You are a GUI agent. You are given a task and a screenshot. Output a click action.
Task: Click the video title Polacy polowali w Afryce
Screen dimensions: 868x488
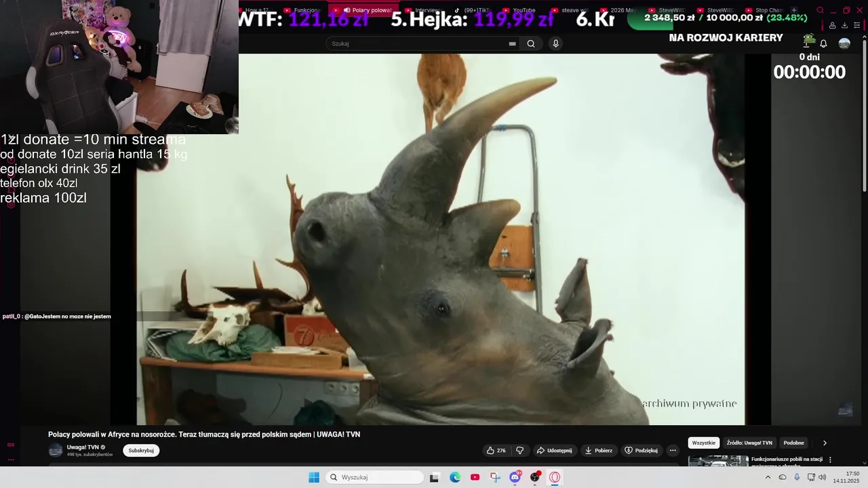(x=204, y=434)
